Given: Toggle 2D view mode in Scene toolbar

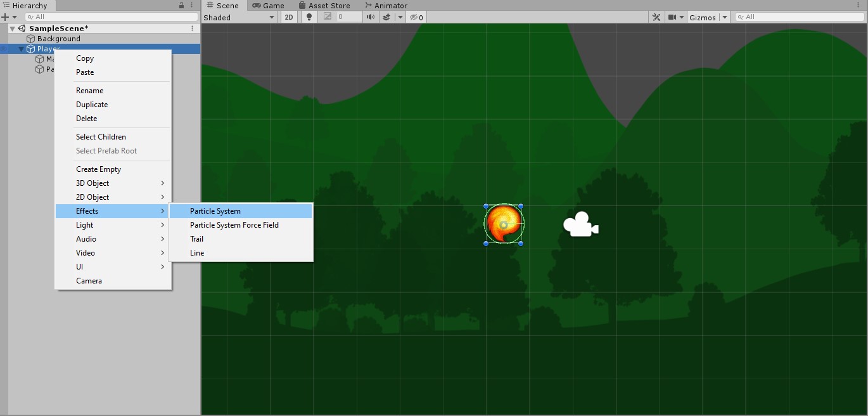Looking at the screenshot, I should [288, 17].
